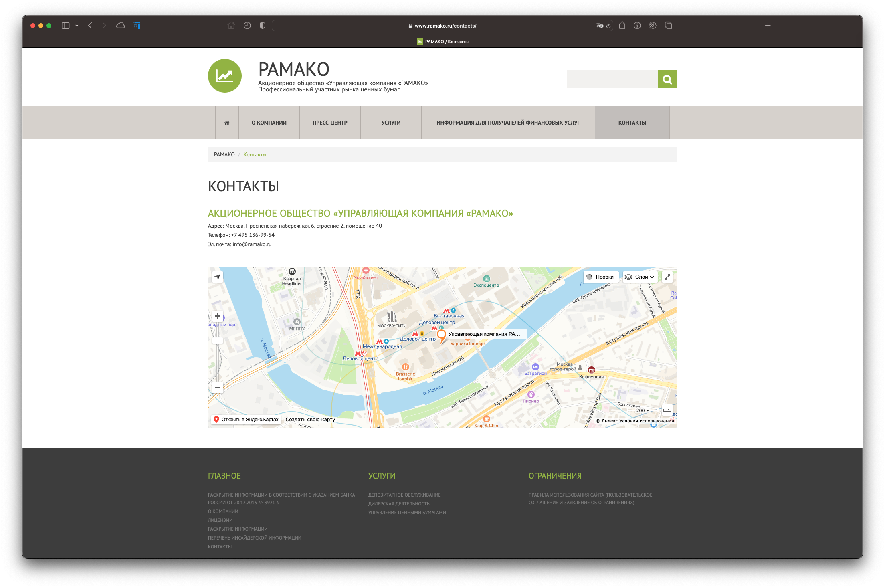Screen dimensions: 885x588
Task: Open footer link О КОМПАНИИ
Action: [223, 511]
